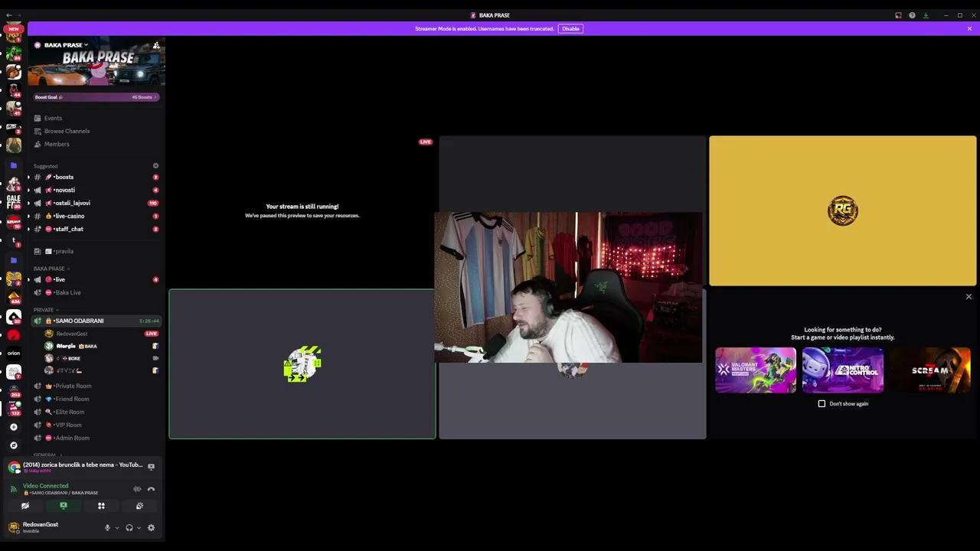Open Discord inbox icon in title bar
Image resolution: width=980 pixels, height=551 pixels.
pyautogui.click(x=898, y=15)
